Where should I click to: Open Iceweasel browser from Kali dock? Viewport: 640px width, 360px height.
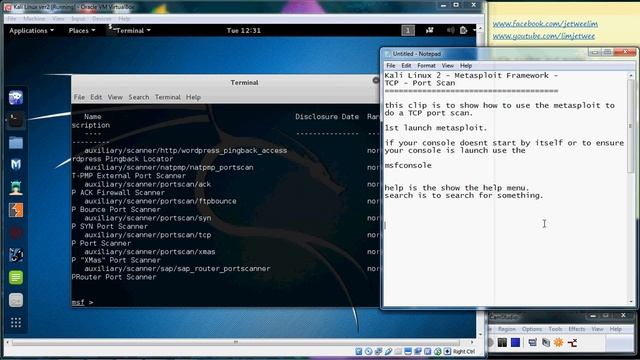pyautogui.click(x=16, y=98)
